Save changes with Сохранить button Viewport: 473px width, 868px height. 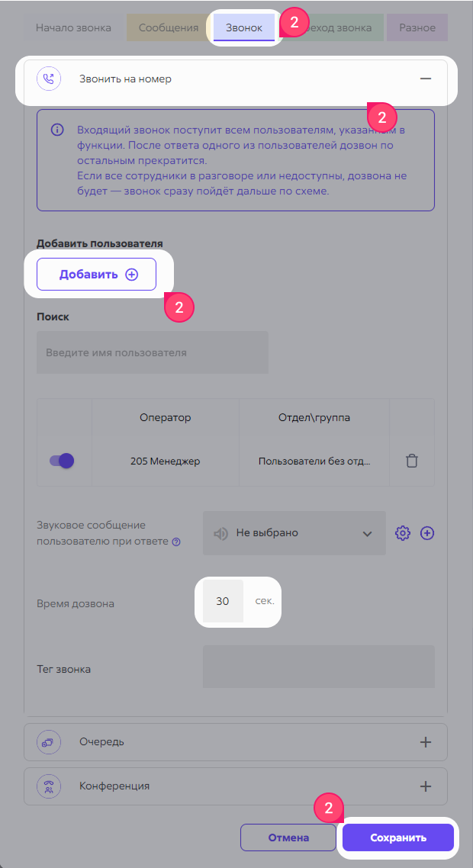click(398, 837)
